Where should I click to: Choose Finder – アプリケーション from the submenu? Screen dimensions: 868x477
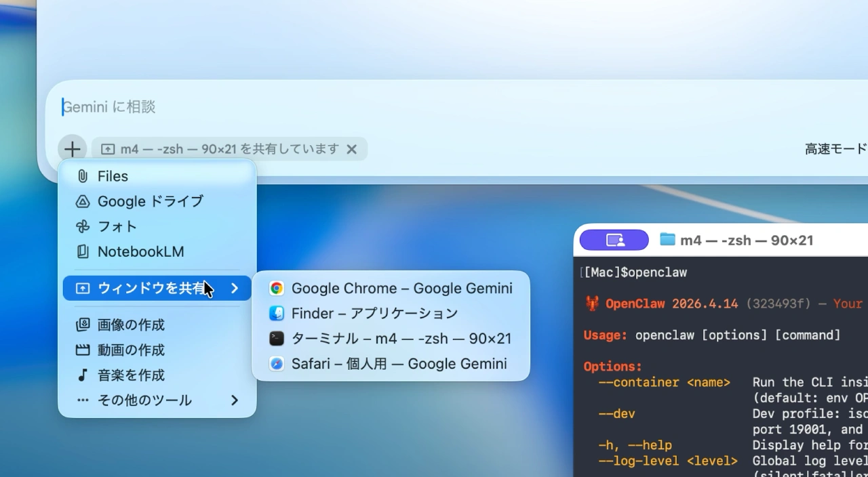(373, 313)
